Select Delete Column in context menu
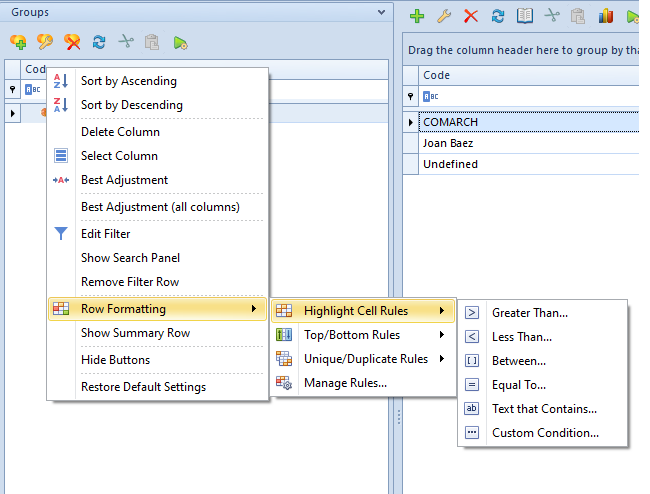Screen dimensions: 650x494 click(x=158, y=132)
